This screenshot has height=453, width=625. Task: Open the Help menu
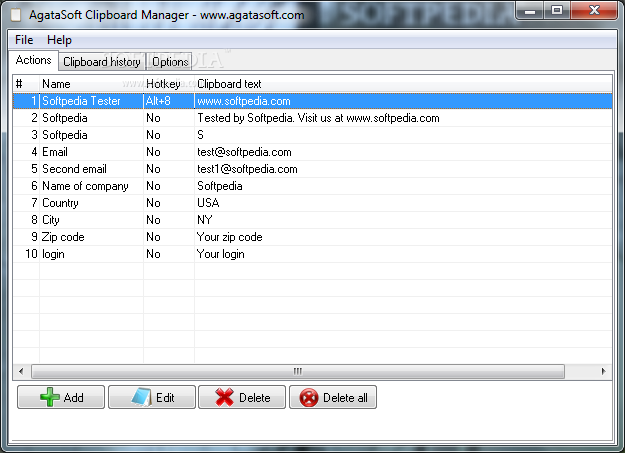[59, 40]
